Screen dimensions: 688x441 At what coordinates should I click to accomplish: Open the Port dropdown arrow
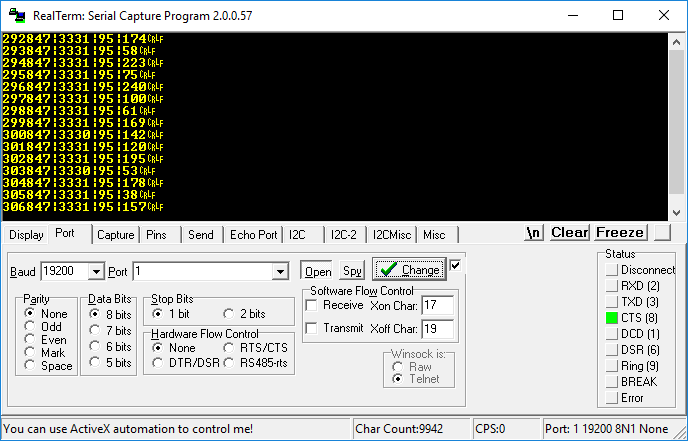(280, 272)
